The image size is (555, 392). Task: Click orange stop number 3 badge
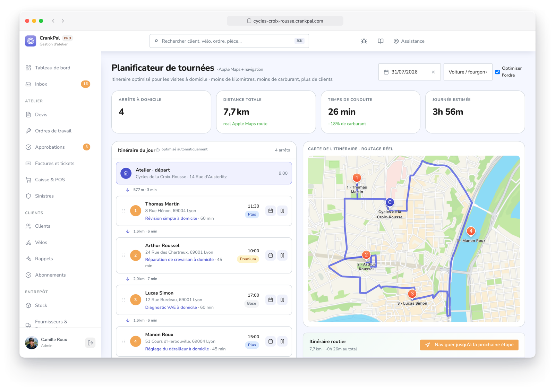pos(136,300)
